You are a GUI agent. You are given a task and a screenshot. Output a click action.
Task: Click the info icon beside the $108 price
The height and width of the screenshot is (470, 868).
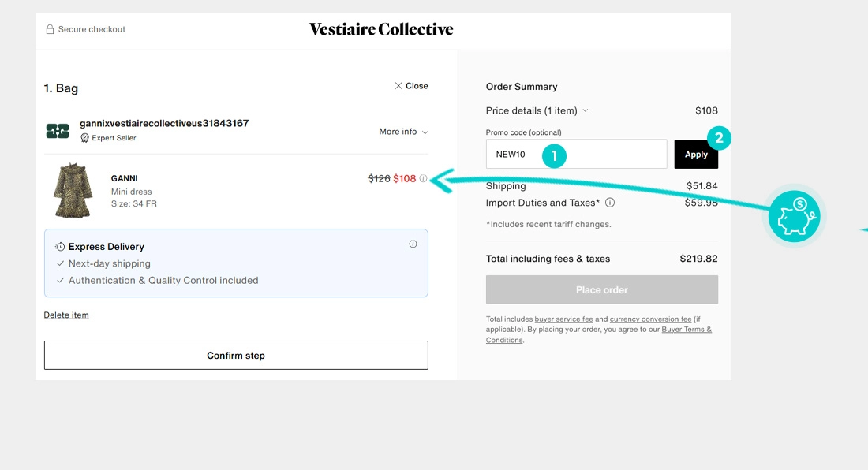pos(424,178)
